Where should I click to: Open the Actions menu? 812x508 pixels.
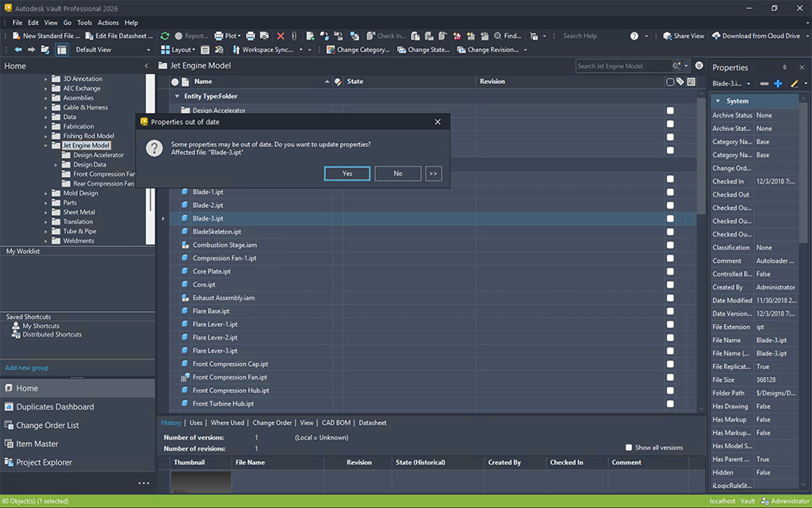(108, 23)
